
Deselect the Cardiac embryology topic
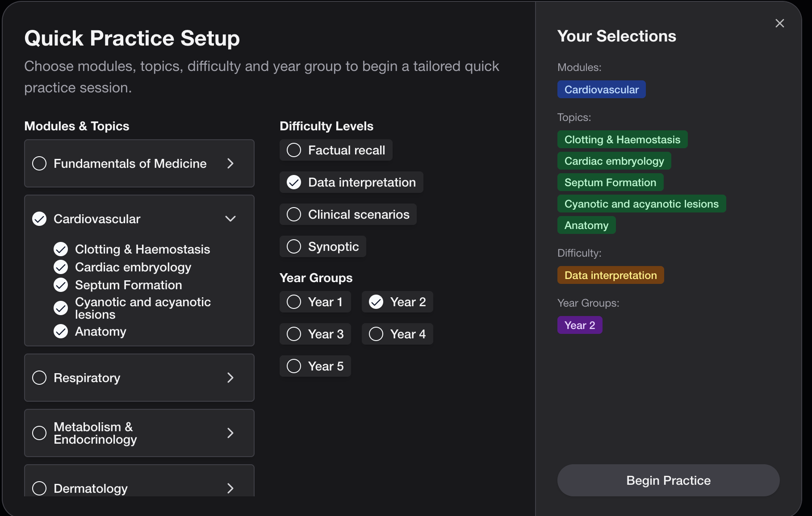coord(61,267)
